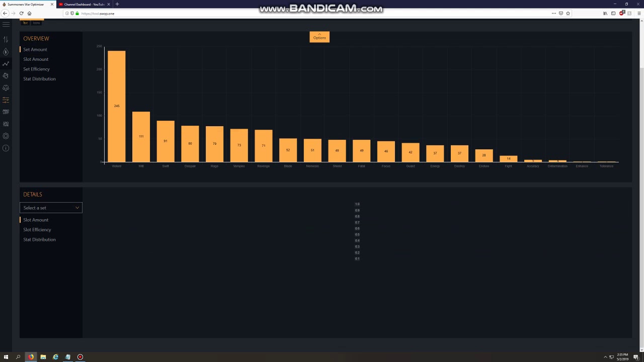The height and width of the screenshot is (362, 644).
Task: Select Stat Distribution in Overview
Action: pos(39,79)
